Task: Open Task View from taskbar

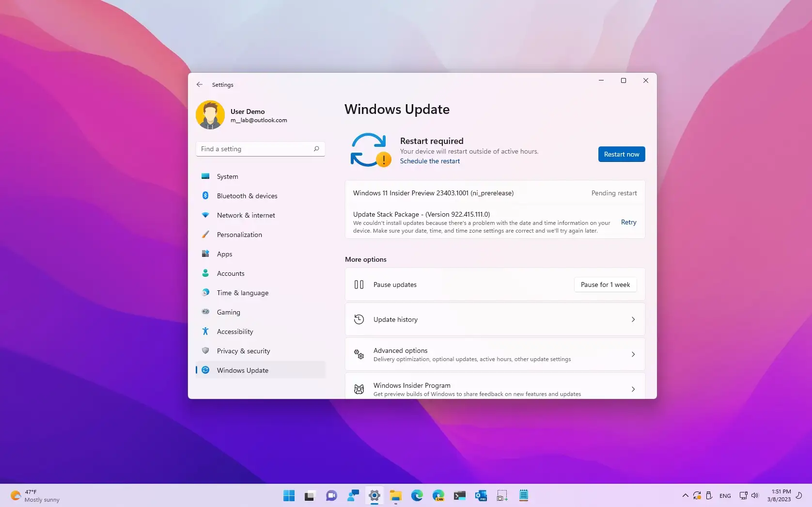Action: click(x=310, y=495)
